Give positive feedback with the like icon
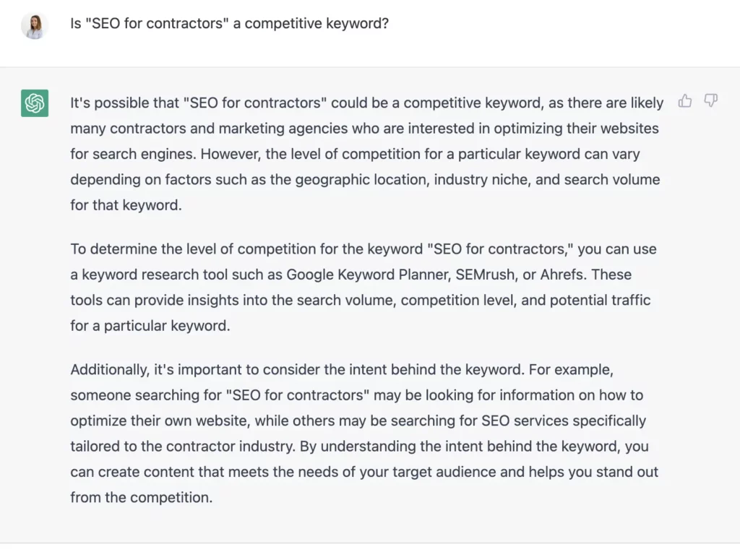 point(684,102)
